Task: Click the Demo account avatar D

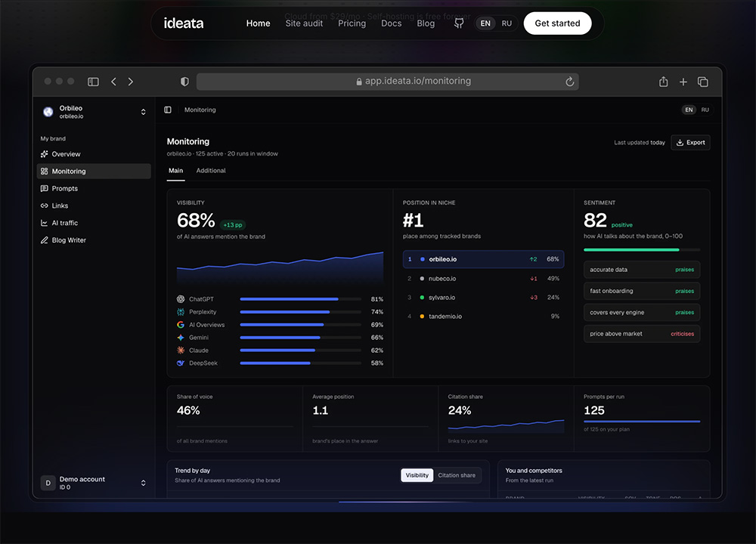Action: (x=48, y=483)
